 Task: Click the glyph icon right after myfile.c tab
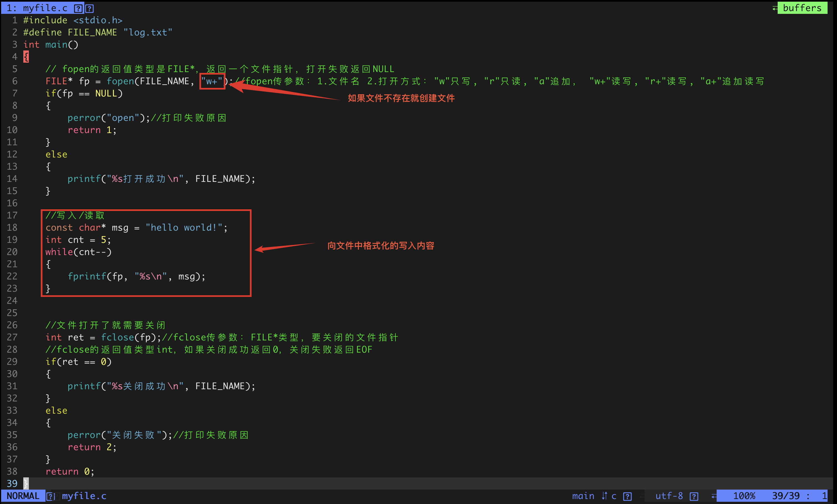tap(89, 9)
